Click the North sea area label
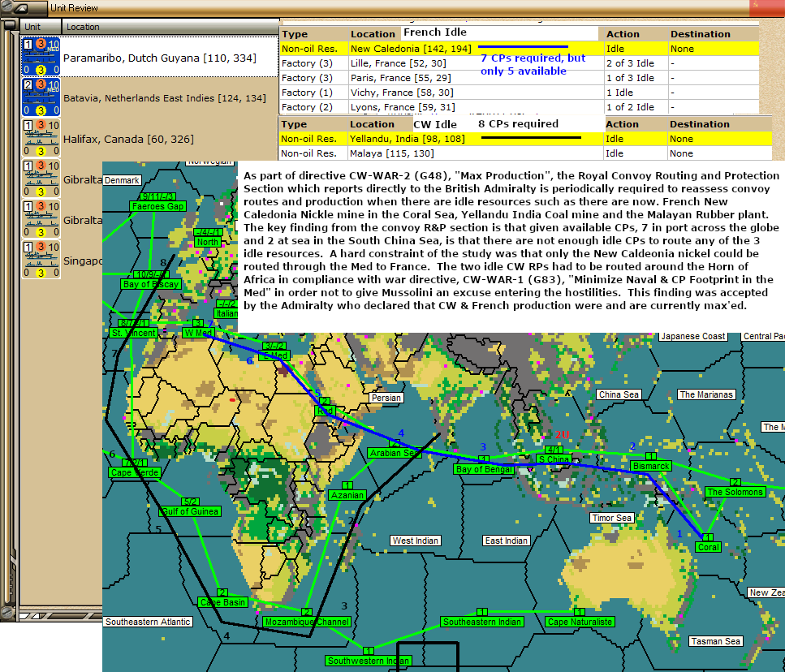The image size is (785, 672). (207, 242)
